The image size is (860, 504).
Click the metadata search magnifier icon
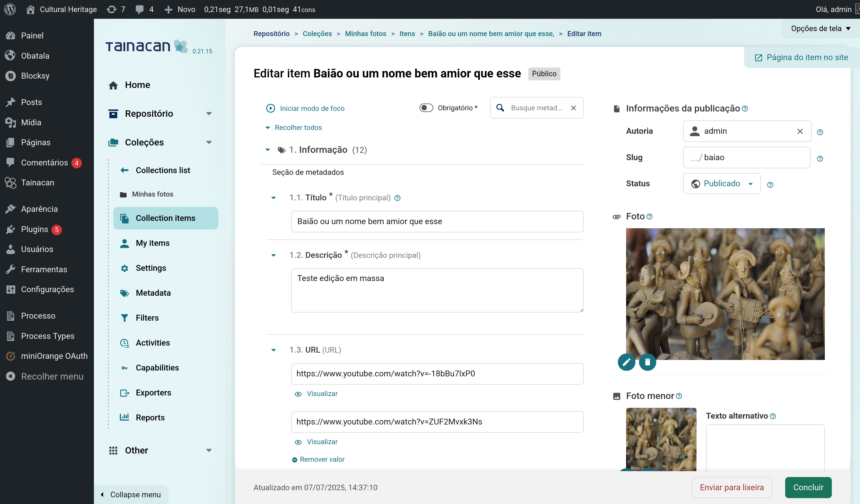500,108
